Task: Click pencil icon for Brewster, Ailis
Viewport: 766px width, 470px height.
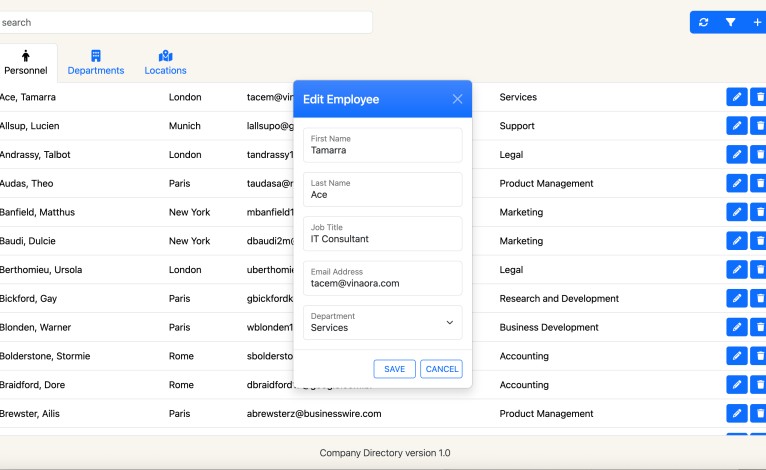Action: point(736,414)
